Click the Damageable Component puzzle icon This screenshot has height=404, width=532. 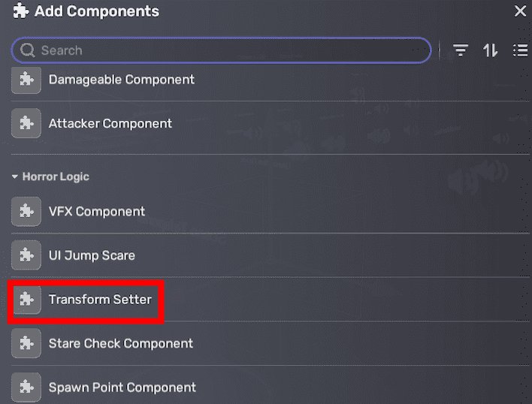(26, 80)
